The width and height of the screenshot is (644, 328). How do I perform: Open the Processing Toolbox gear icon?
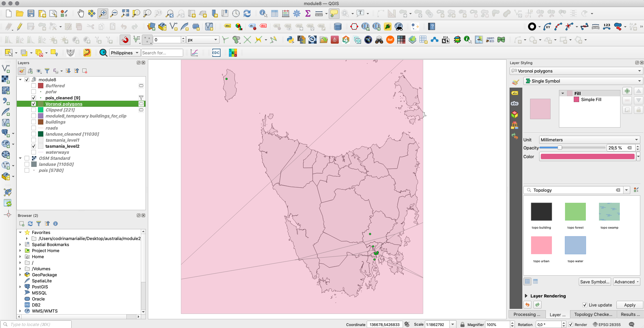click(x=297, y=13)
